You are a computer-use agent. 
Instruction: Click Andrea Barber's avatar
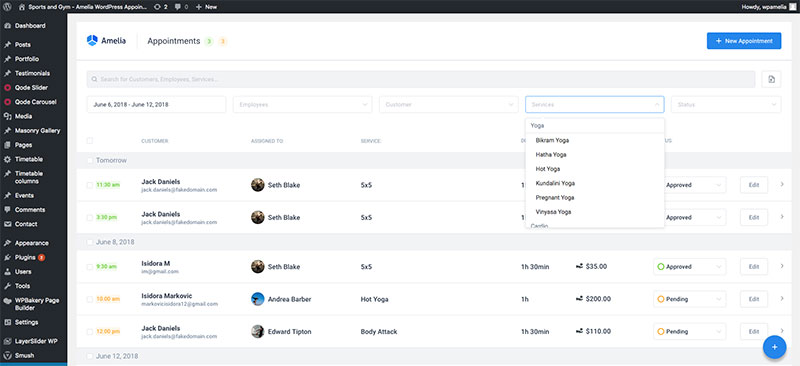[258, 299]
